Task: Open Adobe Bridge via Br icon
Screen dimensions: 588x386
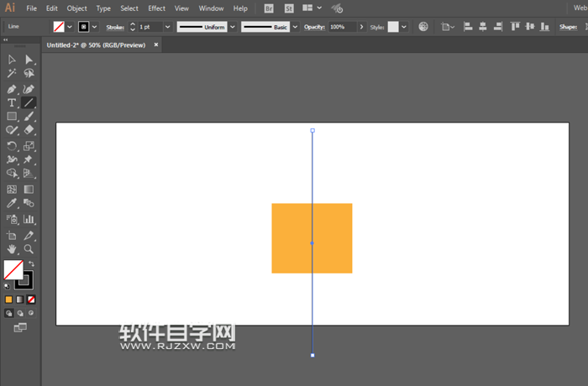Action: [269, 8]
